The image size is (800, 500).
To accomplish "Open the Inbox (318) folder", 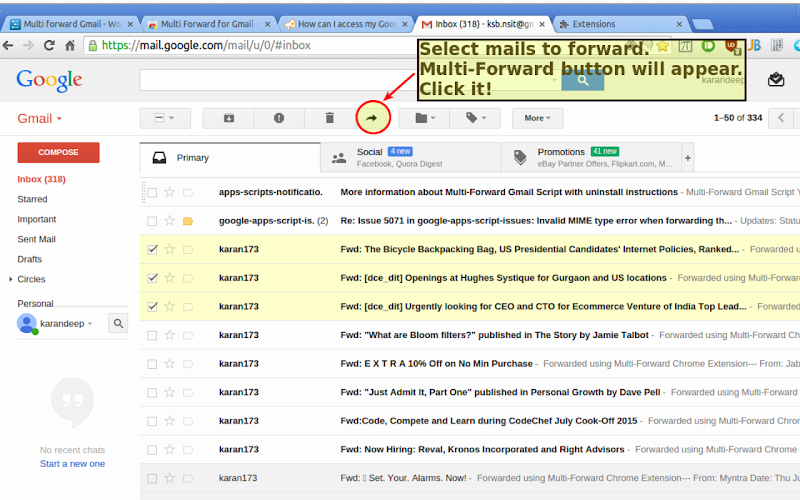I will pyautogui.click(x=41, y=179).
